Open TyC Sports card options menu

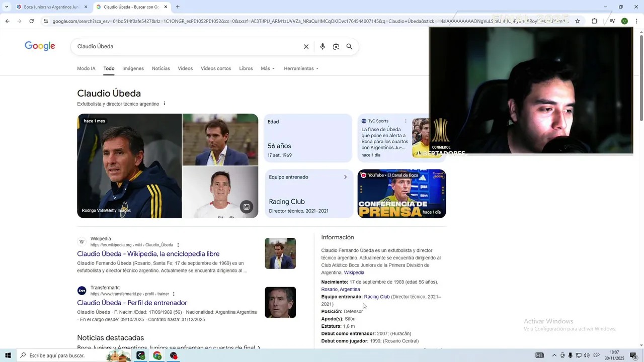[406, 121]
